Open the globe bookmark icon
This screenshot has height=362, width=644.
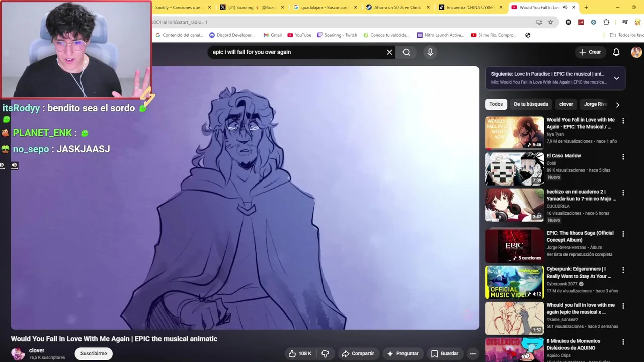(528, 35)
